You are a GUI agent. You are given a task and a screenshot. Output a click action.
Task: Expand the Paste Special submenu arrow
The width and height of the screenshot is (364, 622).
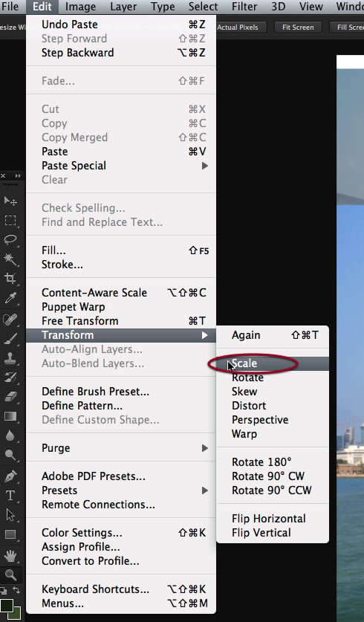point(204,166)
